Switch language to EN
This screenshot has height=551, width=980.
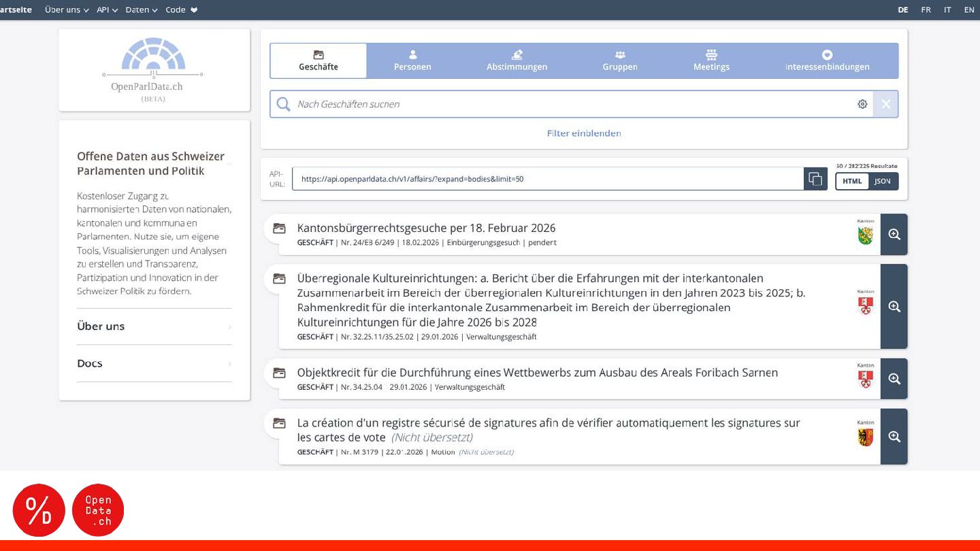pos(969,10)
